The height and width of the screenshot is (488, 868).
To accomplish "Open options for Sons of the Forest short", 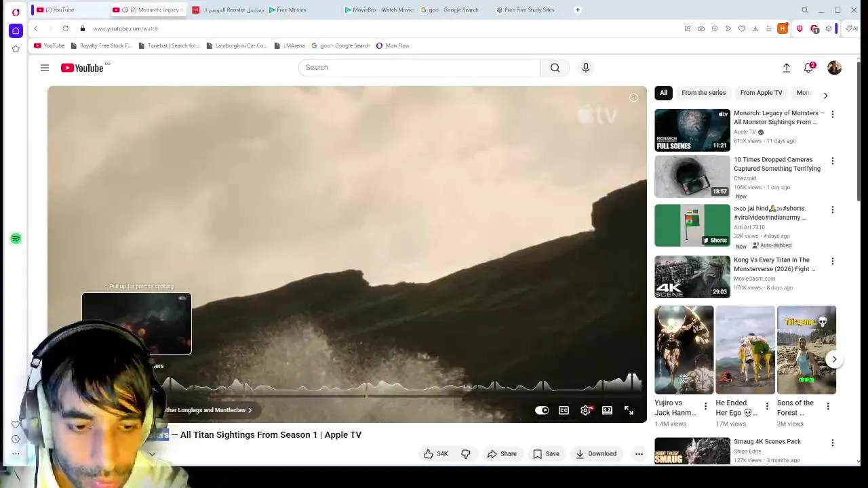I will [828, 407].
